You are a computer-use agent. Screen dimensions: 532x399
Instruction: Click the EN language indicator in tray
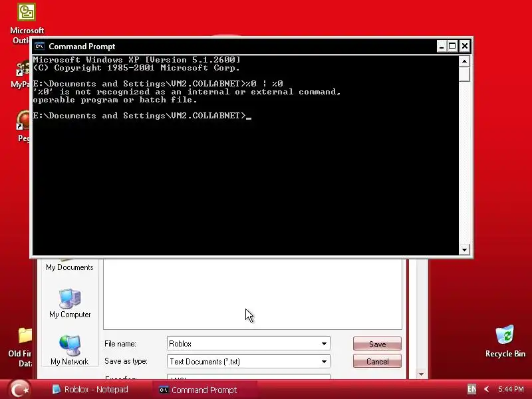tap(471, 389)
